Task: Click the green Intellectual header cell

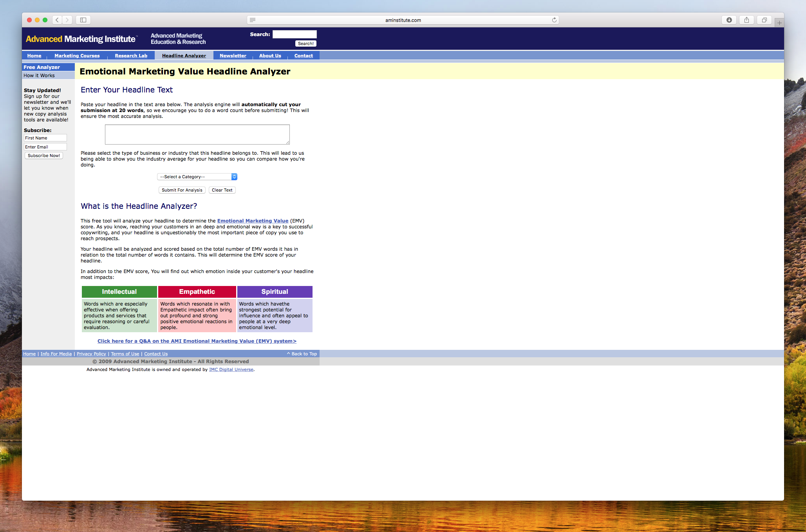Action: point(119,292)
